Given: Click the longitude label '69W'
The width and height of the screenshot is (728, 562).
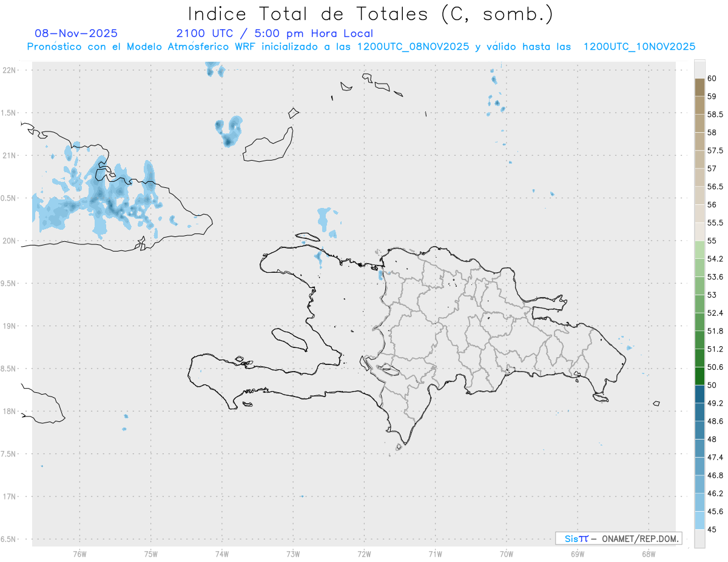Looking at the screenshot, I should [578, 554].
